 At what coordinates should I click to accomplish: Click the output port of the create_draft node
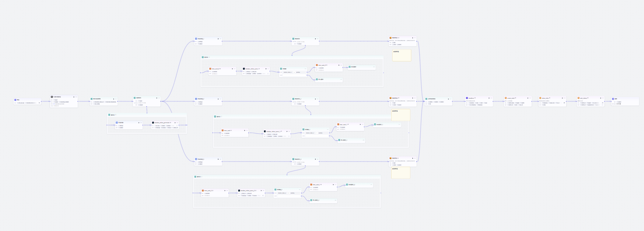pyautogui.click(x=532, y=101)
